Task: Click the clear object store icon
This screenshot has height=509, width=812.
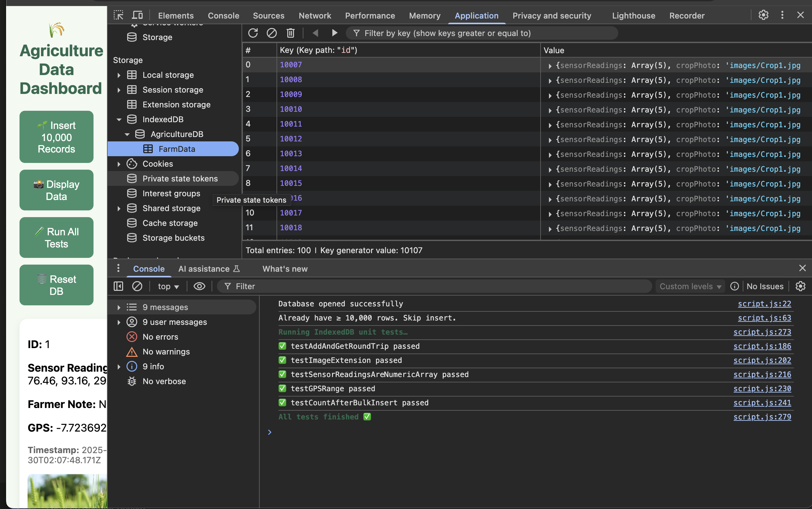Action: (x=271, y=33)
